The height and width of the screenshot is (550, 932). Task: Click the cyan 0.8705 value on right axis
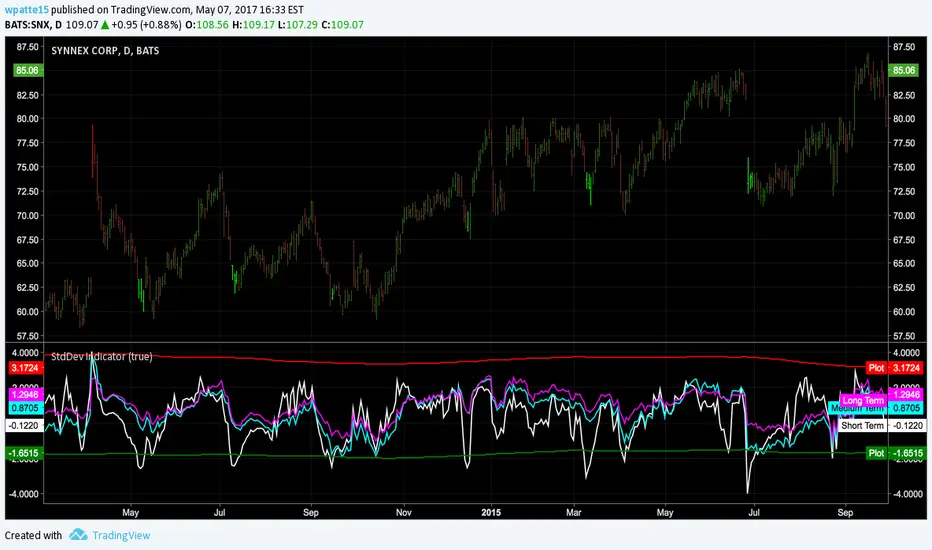point(906,408)
